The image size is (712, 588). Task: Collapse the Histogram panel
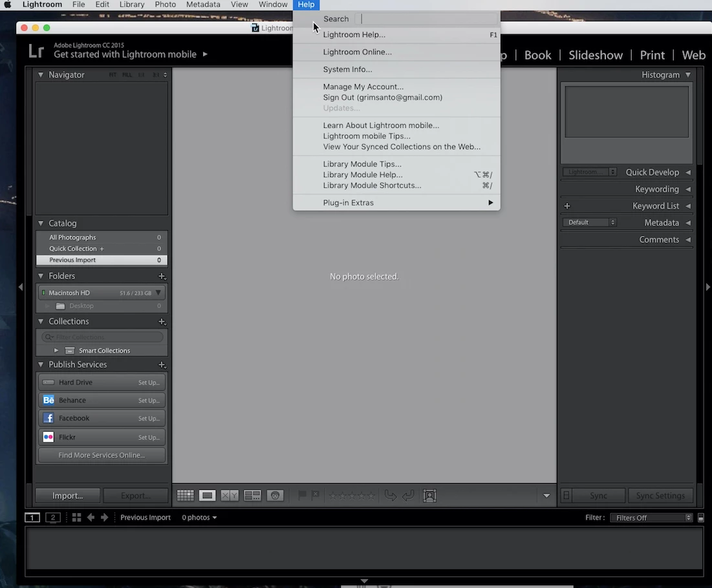click(x=688, y=75)
